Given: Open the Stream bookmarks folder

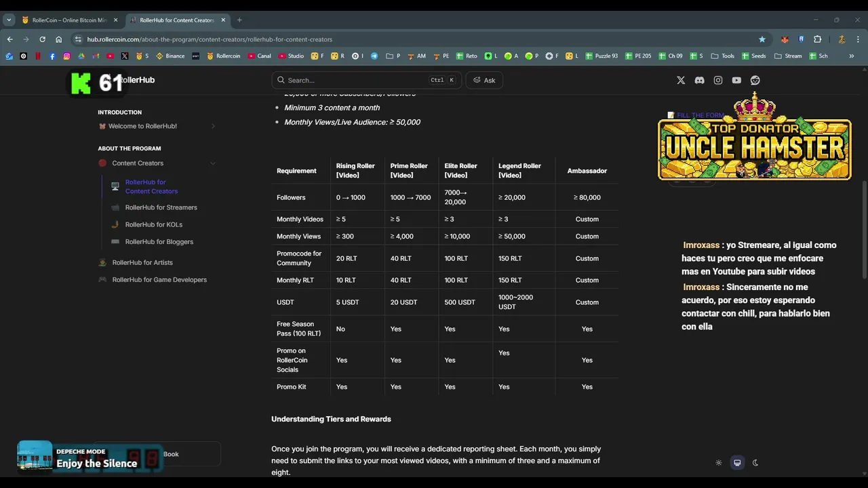Looking at the screenshot, I should pyautogui.click(x=788, y=56).
